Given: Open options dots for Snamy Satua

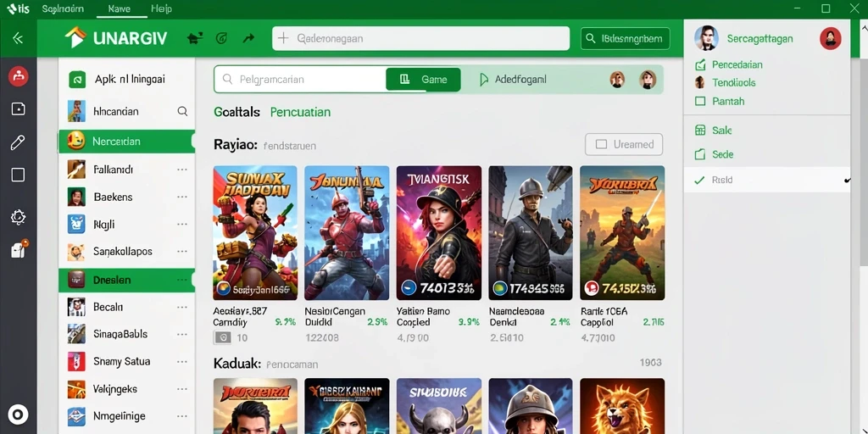Looking at the screenshot, I should pos(182,362).
